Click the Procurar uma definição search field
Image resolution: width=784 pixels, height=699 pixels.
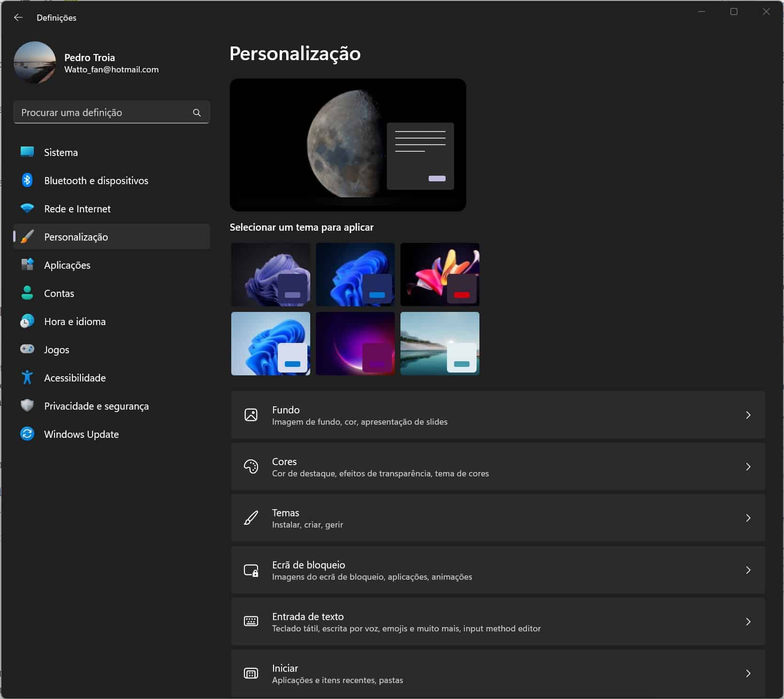[x=103, y=113]
